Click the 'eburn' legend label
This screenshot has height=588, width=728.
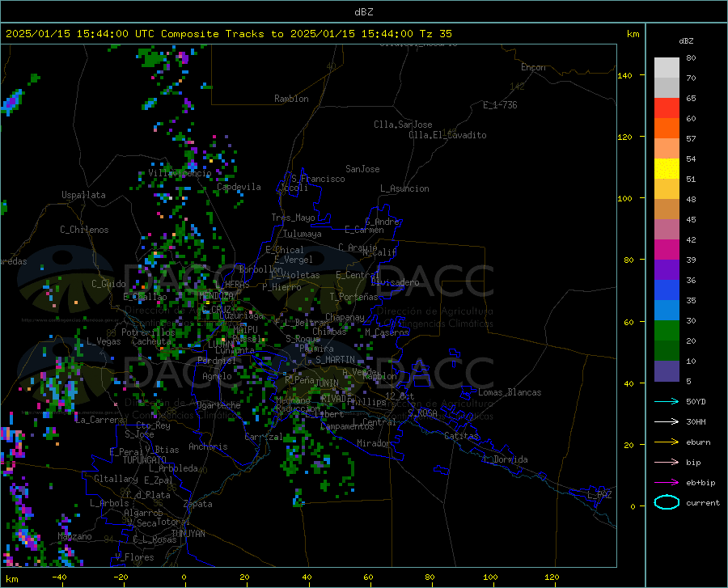[698, 442]
